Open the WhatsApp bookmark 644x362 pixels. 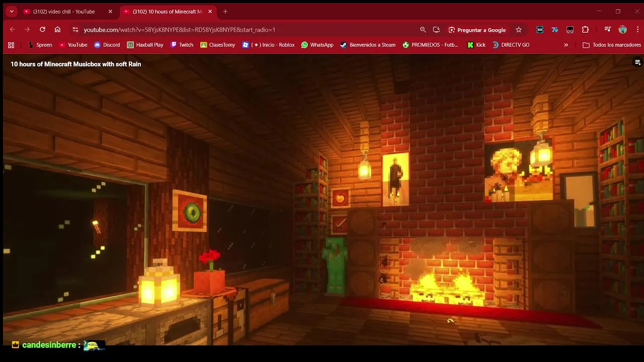317,45
